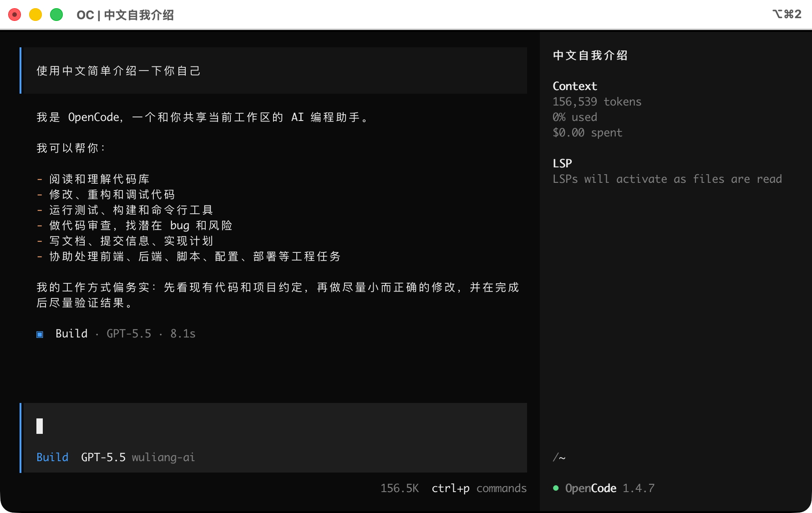Viewport: 812px width, 513px height.
Task: Select the GPT-5.5 model label in prompt
Action: click(103, 457)
